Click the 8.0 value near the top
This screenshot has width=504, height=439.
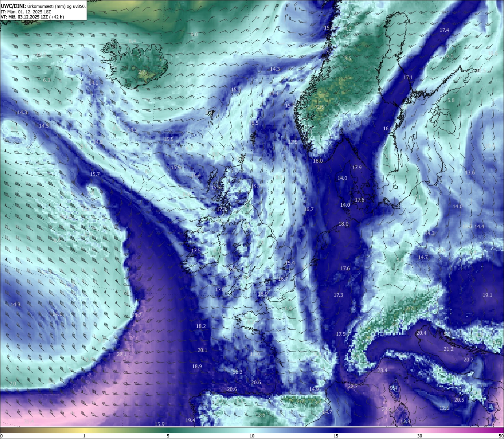click(194, 35)
